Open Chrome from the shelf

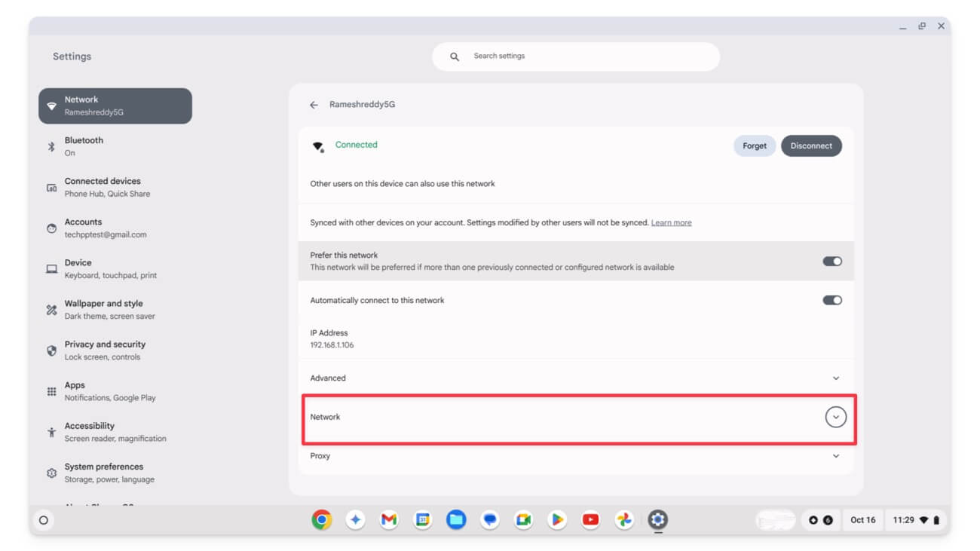click(x=322, y=519)
